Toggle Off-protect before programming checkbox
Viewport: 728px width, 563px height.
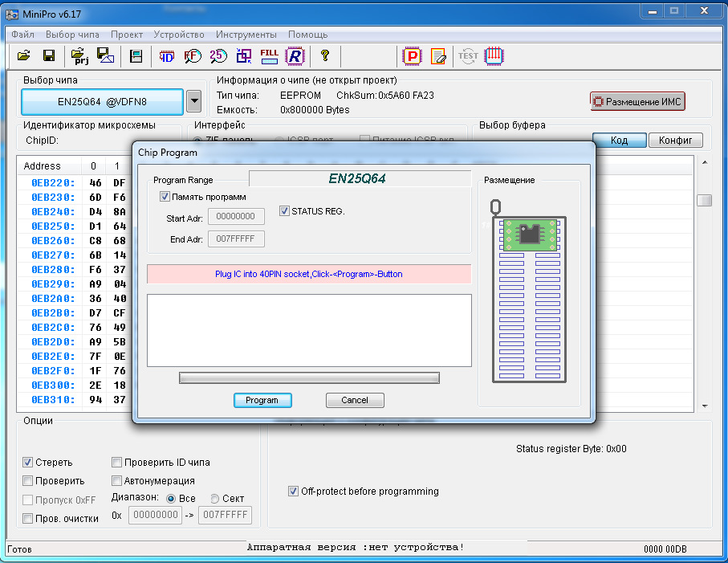pyautogui.click(x=293, y=491)
